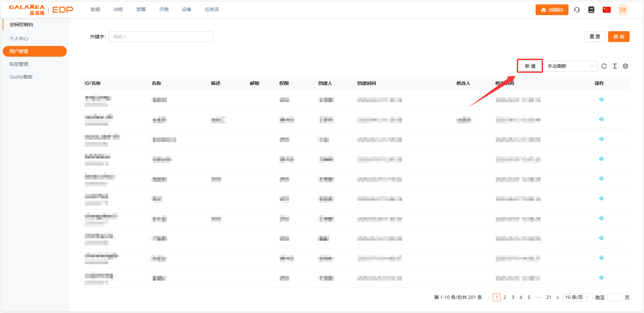
Task: Click the China flag language icon
Action: pyautogui.click(x=606, y=10)
